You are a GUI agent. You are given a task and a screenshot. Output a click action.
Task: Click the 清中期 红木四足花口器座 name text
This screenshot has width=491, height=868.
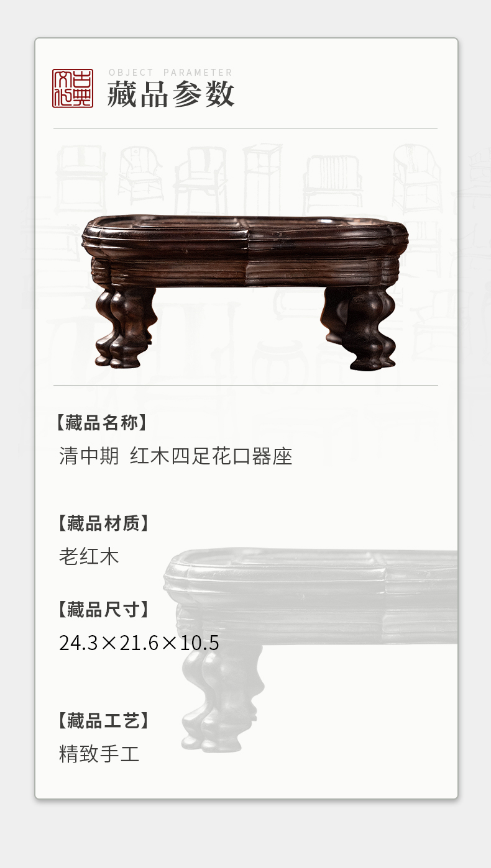(176, 457)
